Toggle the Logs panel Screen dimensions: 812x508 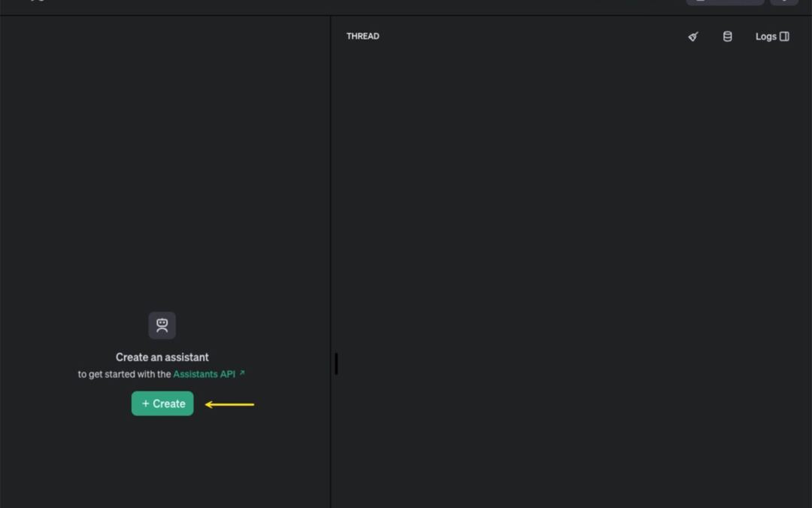coord(765,36)
